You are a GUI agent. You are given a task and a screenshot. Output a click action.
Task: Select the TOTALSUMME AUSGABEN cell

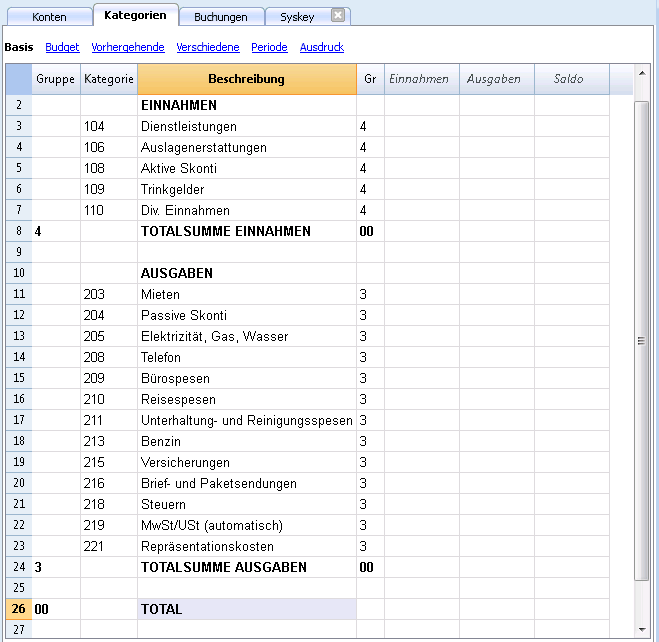coord(247,567)
